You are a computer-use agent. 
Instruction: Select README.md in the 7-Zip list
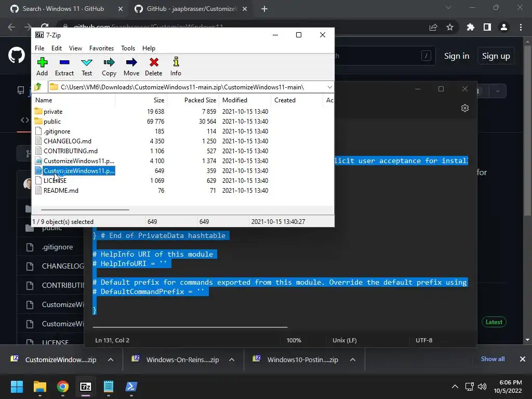click(61, 190)
